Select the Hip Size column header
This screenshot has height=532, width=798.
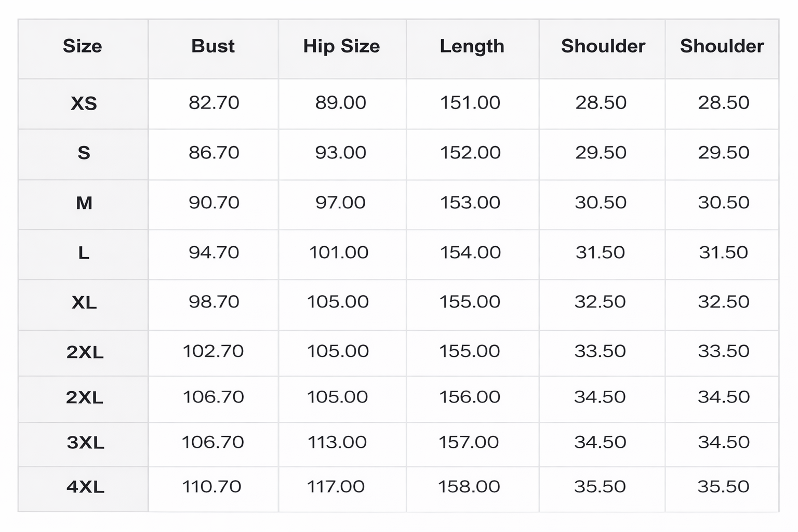(341, 46)
